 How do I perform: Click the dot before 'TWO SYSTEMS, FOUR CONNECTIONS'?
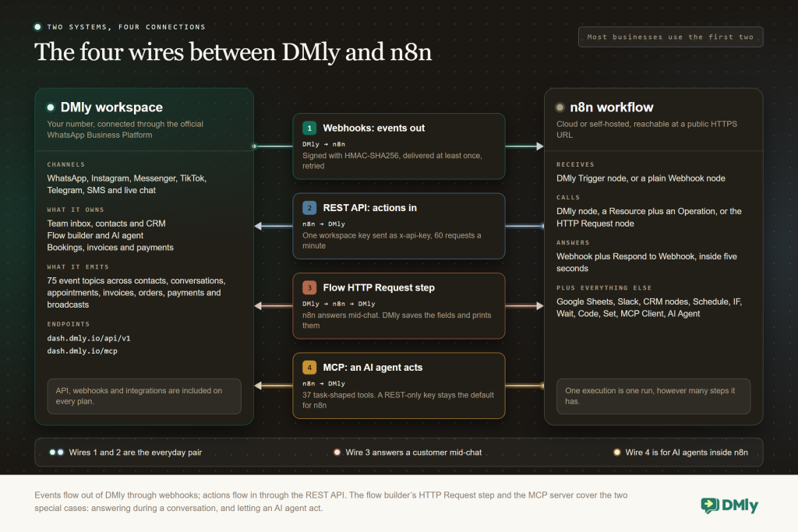pos(37,27)
